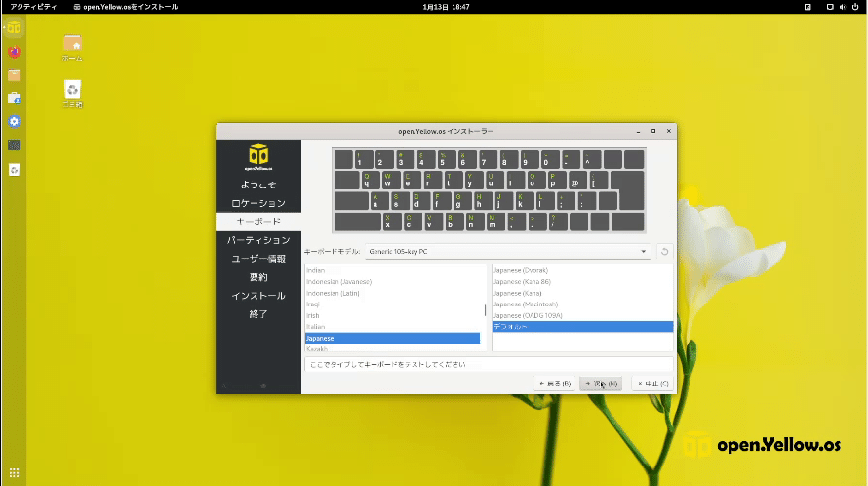Open the Files manager from the dock
868x486 pixels.
pos(14,75)
